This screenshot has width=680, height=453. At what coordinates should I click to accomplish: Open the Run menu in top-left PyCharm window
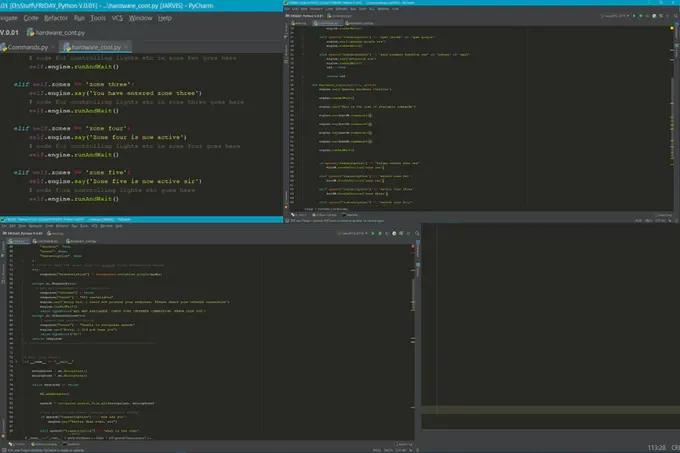tap(79, 18)
